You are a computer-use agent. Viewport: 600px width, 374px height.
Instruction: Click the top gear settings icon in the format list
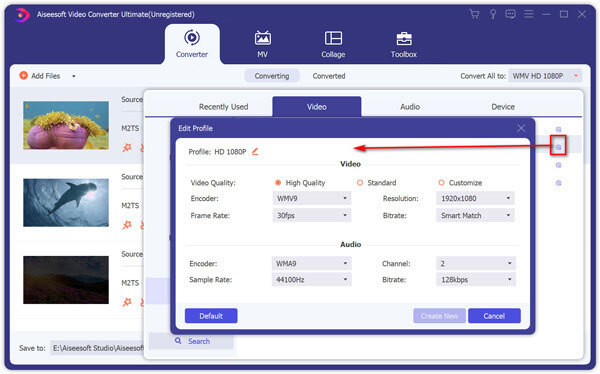(x=558, y=130)
